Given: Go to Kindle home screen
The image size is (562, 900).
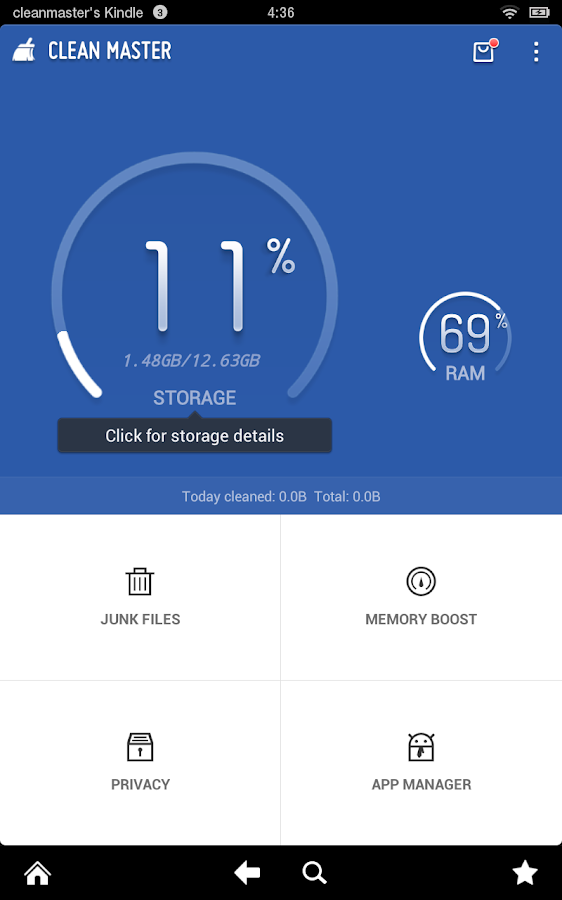Looking at the screenshot, I should [x=38, y=873].
